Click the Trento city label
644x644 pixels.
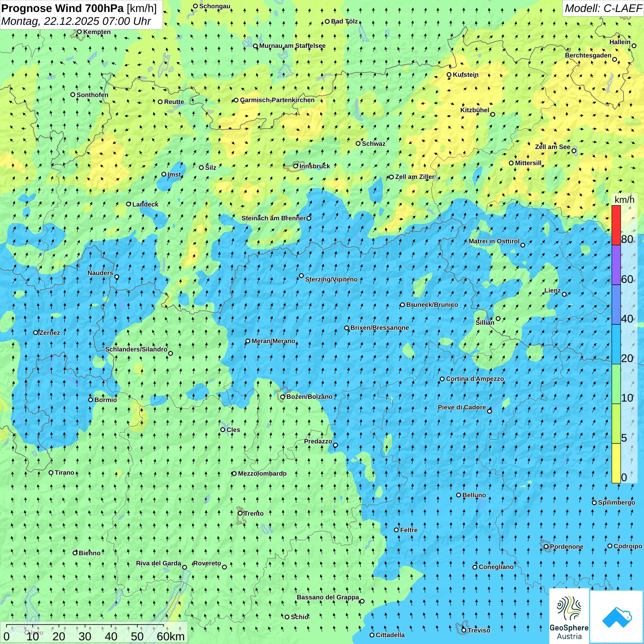coord(253,513)
